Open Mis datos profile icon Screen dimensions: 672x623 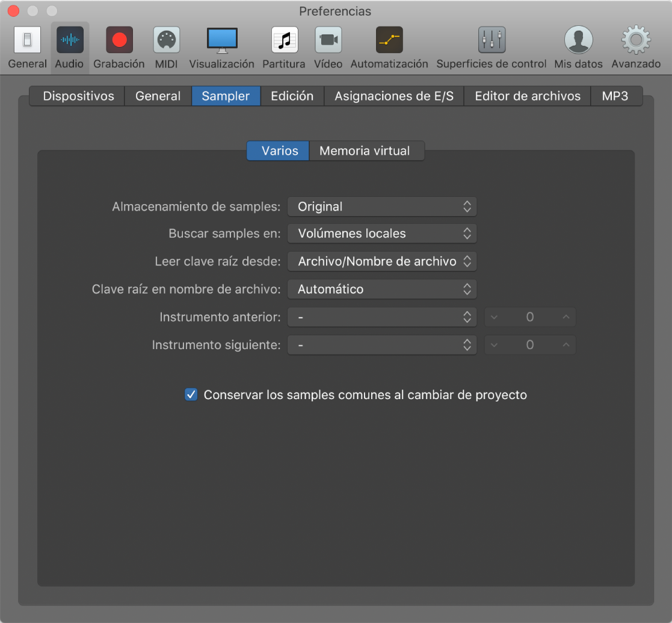click(578, 40)
